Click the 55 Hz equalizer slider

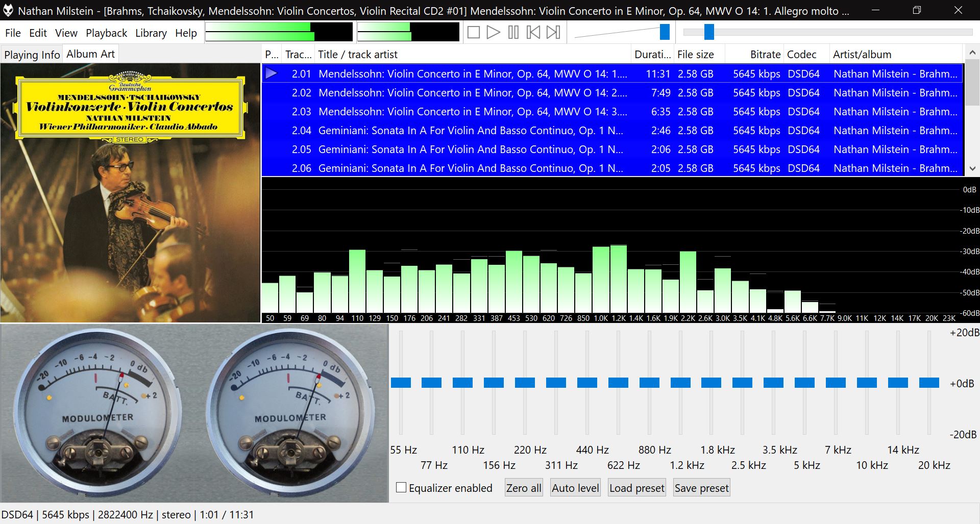tap(401, 383)
